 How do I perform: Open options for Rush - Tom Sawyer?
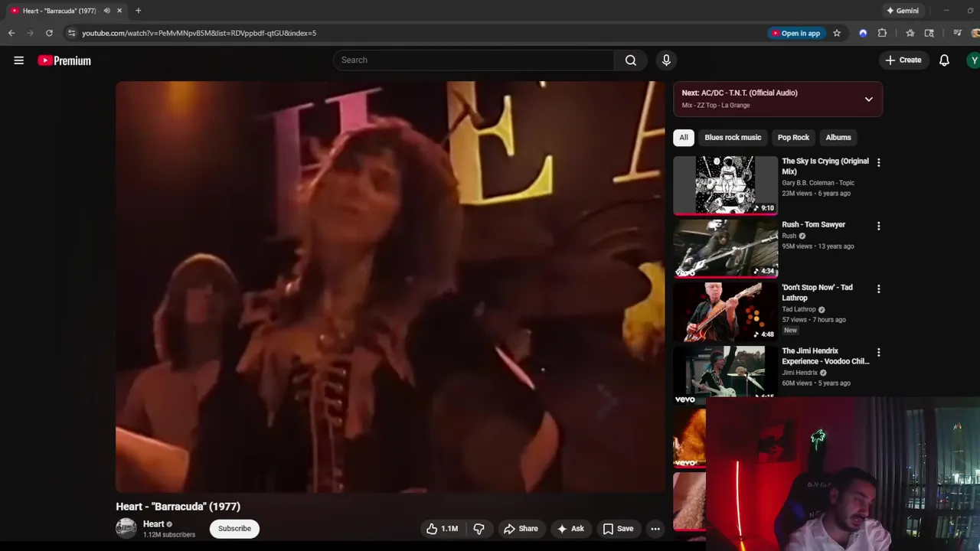pyautogui.click(x=878, y=226)
